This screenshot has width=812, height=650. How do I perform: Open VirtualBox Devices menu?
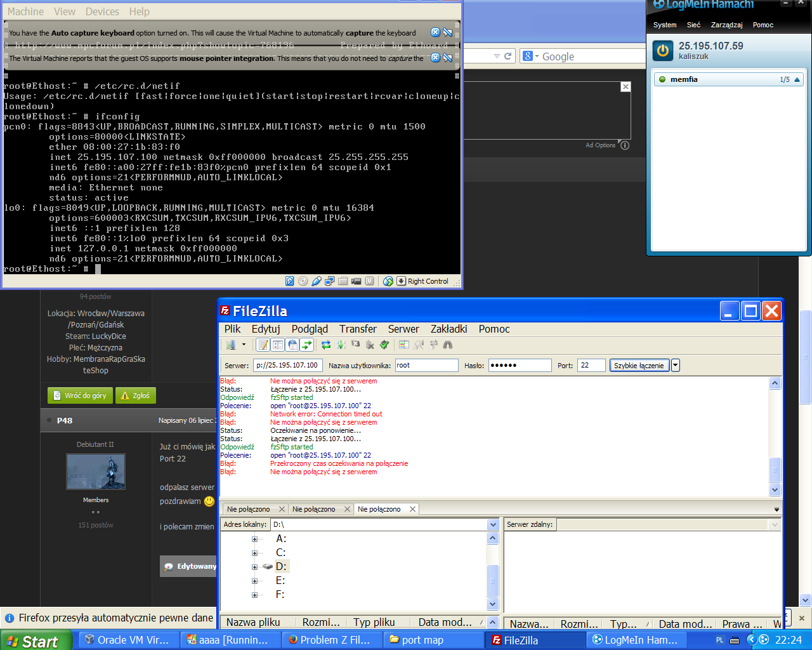click(x=102, y=11)
